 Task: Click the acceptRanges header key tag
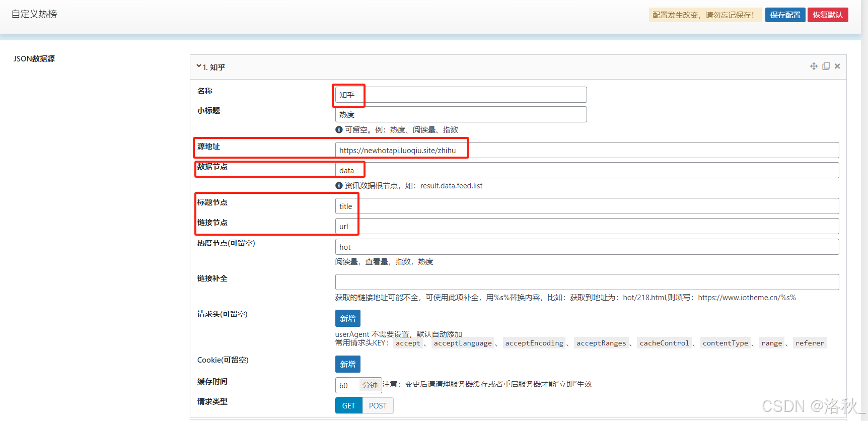[601, 343]
